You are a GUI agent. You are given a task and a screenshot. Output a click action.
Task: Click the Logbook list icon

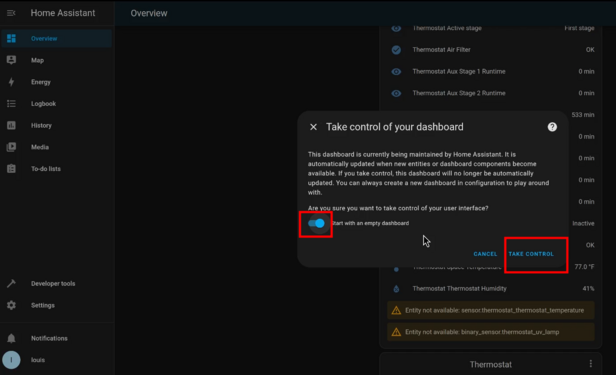point(11,103)
